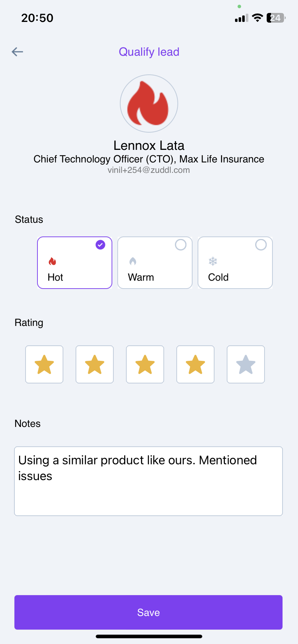
Task: Set rating to three stars
Action: [x=145, y=364]
